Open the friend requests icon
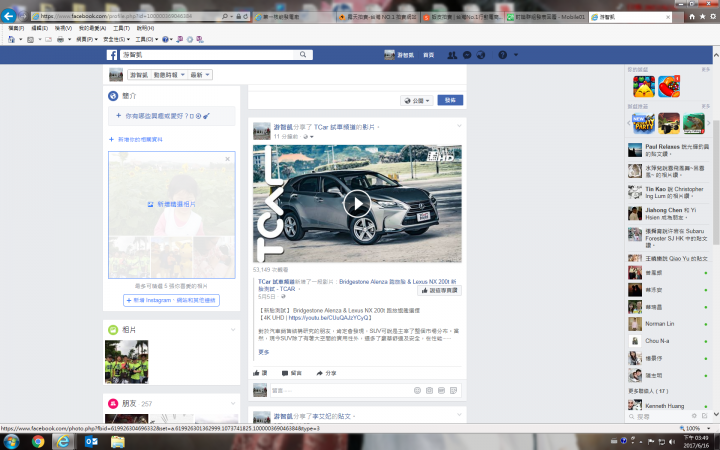This screenshot has height=450, width=720. [452, 55]
